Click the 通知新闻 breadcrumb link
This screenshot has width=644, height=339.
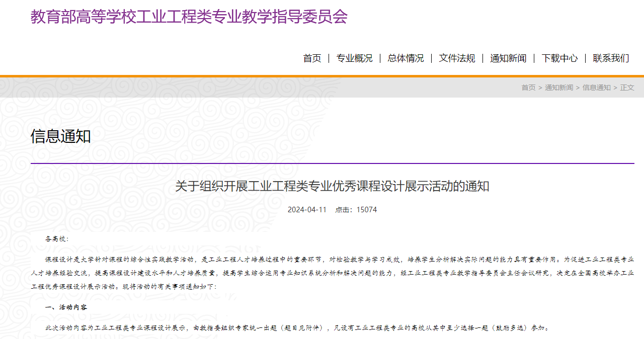[558, 88]
